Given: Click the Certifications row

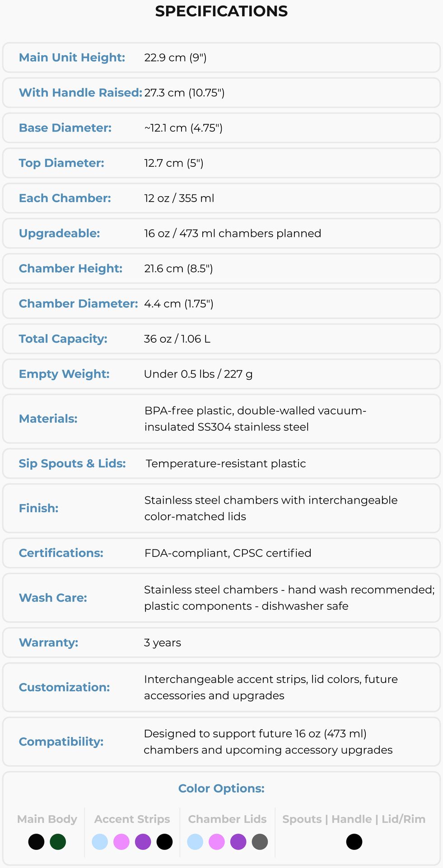Looking at the screenshot, I should coord(221,553).
